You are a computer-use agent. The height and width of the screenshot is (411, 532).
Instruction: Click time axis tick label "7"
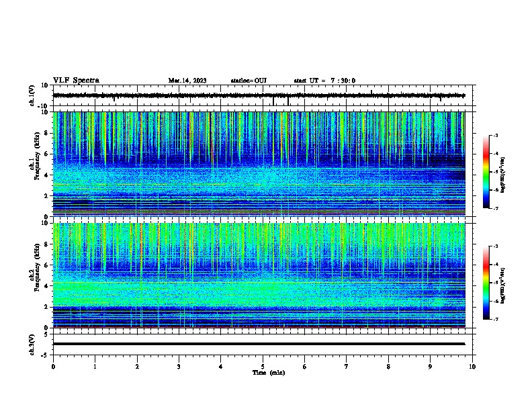pos(347,367)
